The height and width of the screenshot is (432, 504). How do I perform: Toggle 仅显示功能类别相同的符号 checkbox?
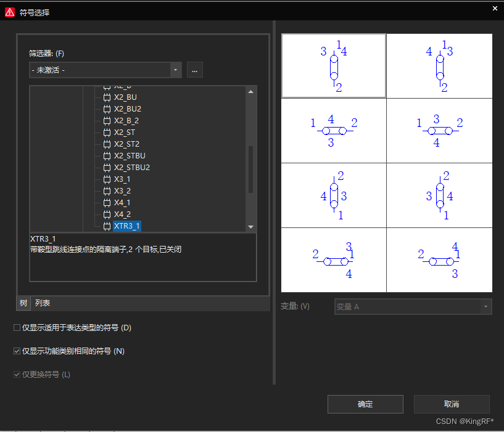(x=17, y=351)
